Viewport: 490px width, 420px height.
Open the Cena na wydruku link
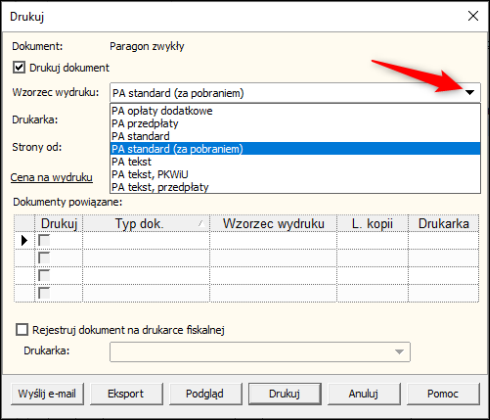pos(51,177)
